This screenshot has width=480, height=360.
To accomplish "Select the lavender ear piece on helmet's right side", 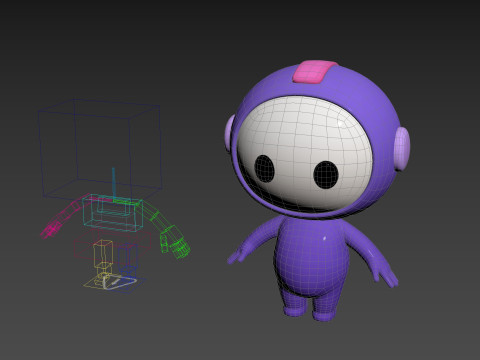I will click(402, 149).
